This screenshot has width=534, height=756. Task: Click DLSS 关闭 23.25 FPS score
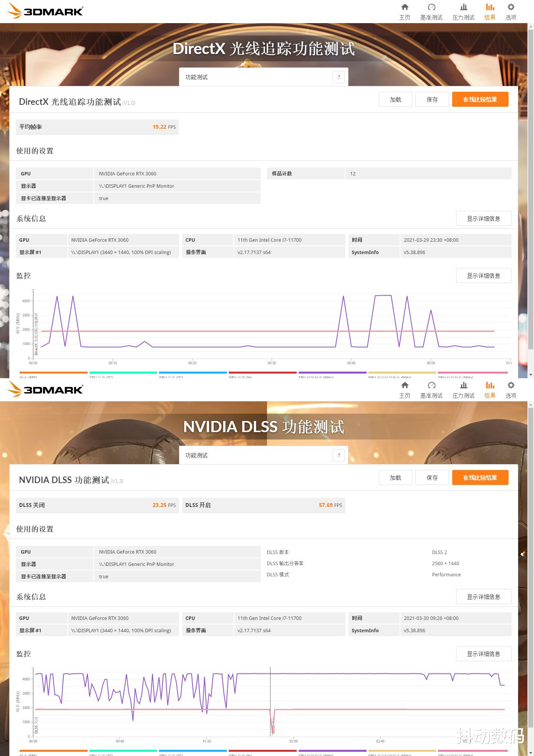pyautogui.click(x=164, y=505)
